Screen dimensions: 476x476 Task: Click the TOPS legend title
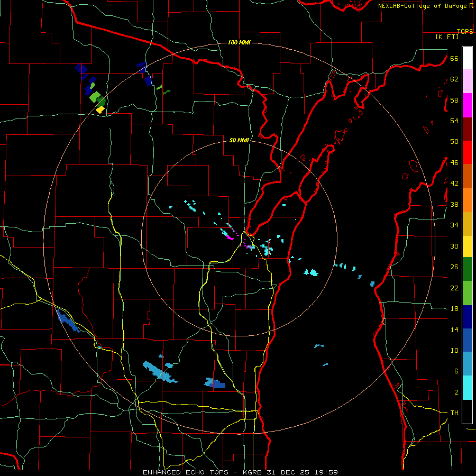pos(465,31)
